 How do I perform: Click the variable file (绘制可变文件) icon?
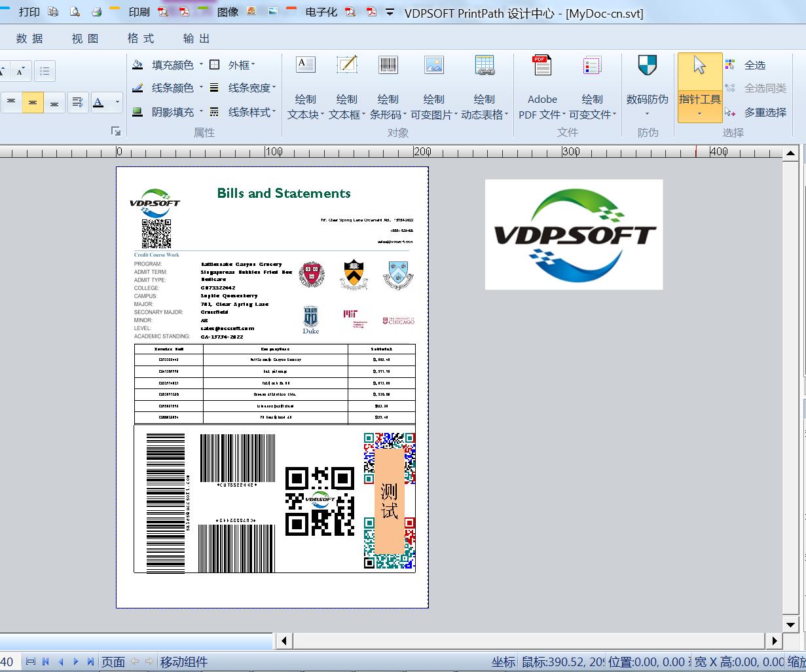click(x=592, y=65)
